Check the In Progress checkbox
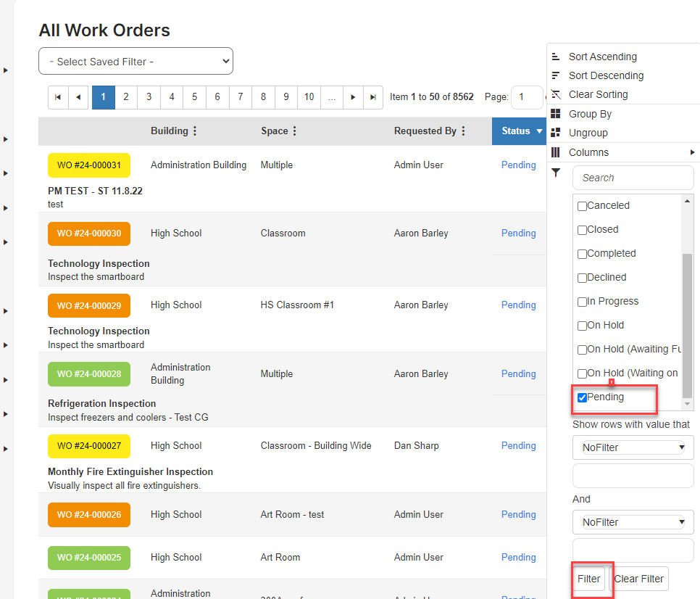 point(582,302)
